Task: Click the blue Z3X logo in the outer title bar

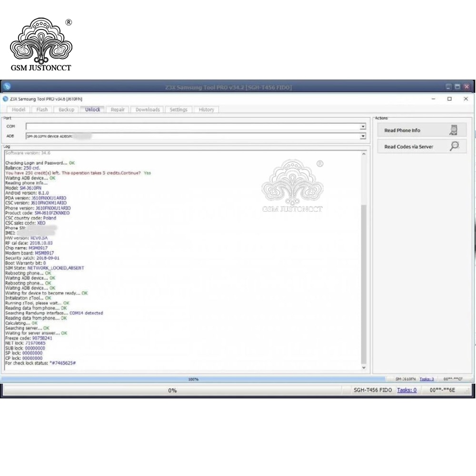Action: tap(7, 87)
